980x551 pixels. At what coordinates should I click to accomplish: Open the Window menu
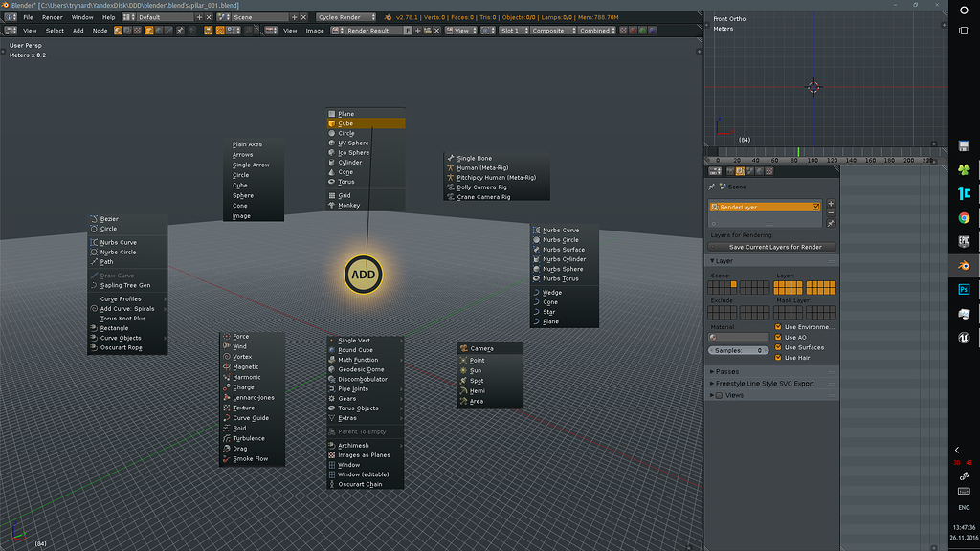pyautogui.click(x=82, y=17)
